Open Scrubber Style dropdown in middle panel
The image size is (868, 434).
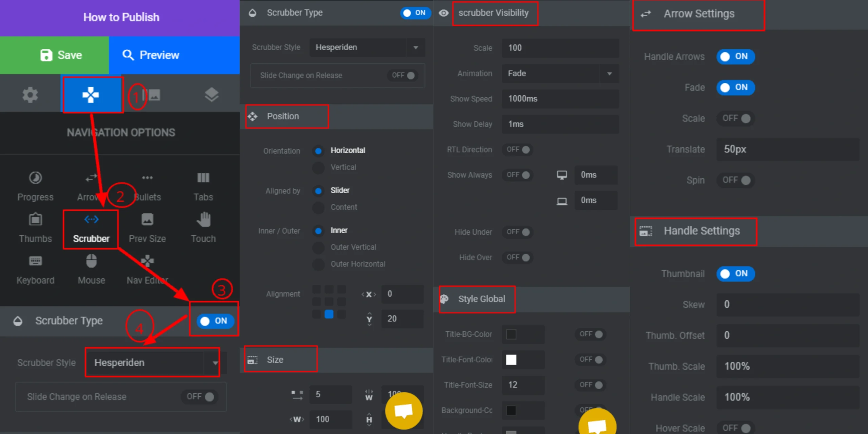coord(367,47)
